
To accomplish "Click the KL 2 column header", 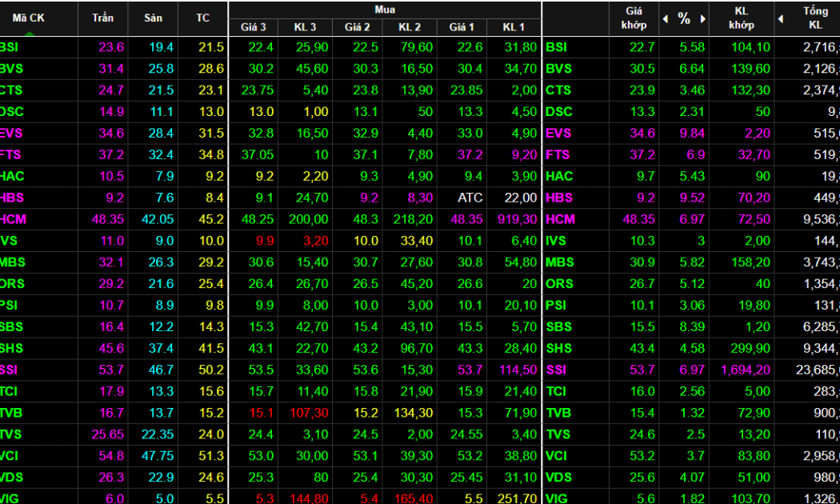I will pos(410,26).
